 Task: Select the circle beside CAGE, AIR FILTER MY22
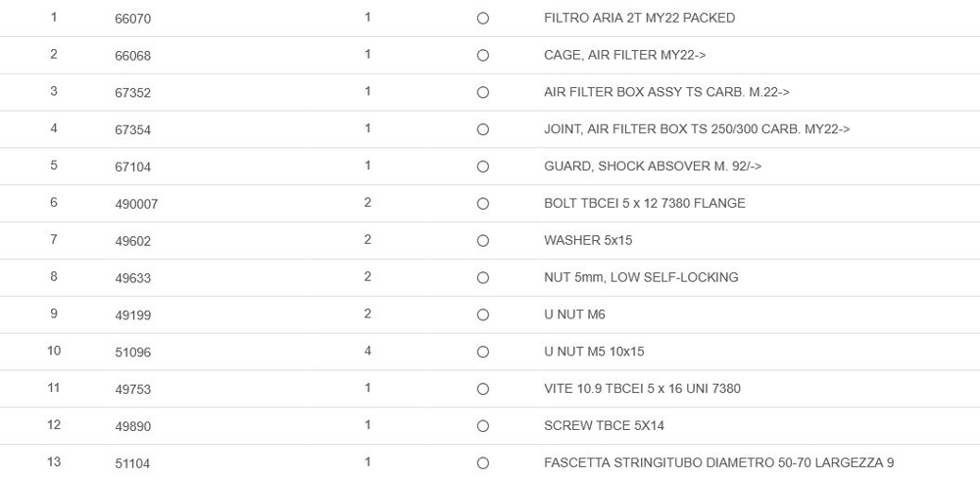click(482, 56)
